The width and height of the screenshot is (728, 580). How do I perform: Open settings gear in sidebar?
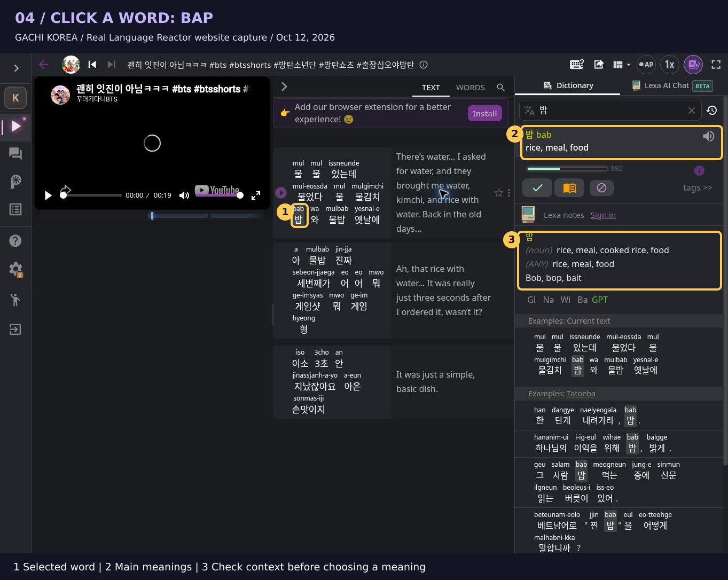pyautogui.click(x=15, y=270)
